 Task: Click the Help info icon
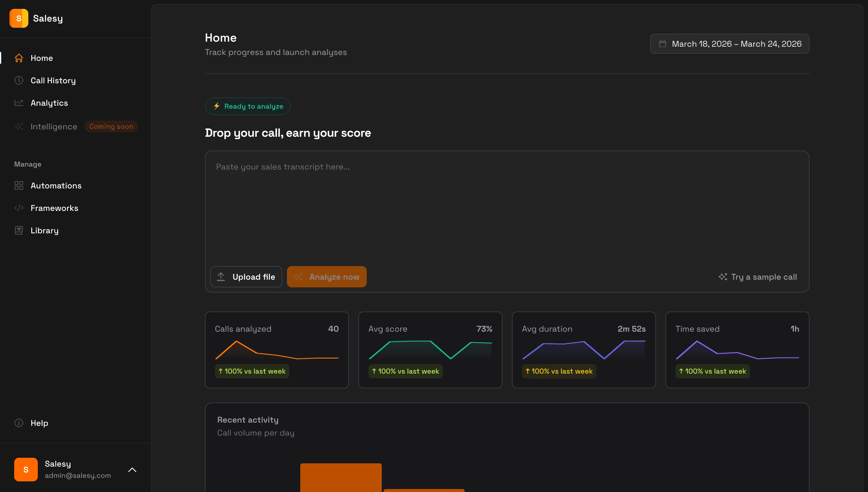(x=19, y=423)
